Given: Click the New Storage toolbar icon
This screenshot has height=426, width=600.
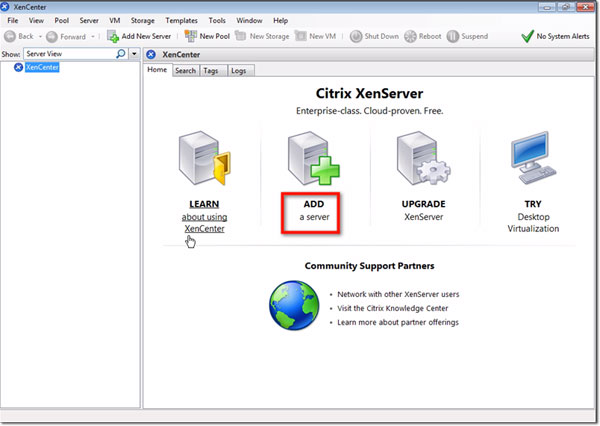Looking at the screenshot, I should pyautogui.click(x=240, y=36).
